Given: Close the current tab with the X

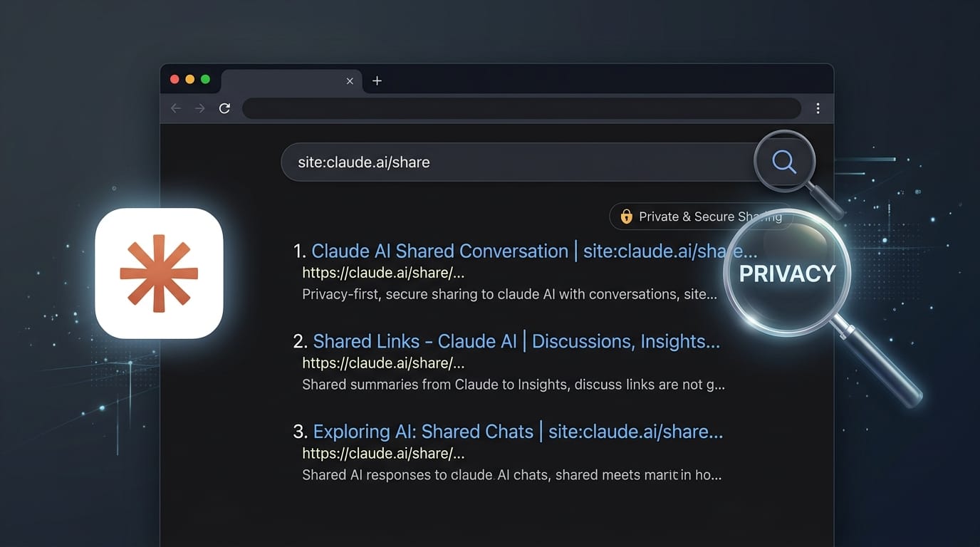Looking at the screenshot, I should pos(350,81).
